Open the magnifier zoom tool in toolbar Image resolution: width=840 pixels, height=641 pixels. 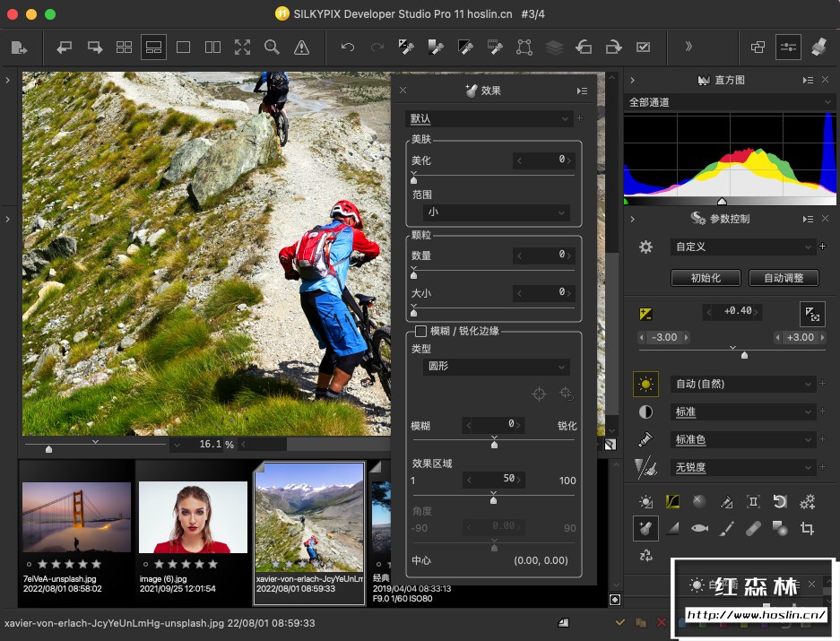(272, 47)
